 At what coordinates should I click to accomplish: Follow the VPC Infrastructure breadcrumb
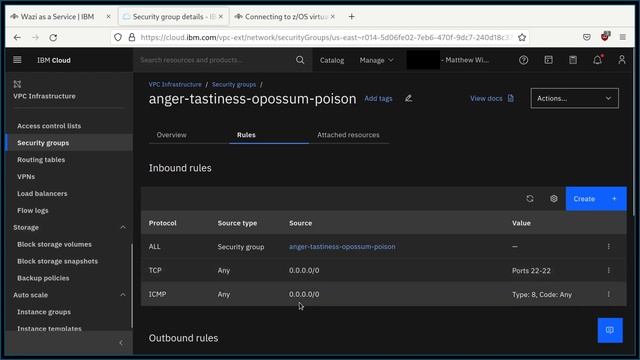(x=175, y=84)
